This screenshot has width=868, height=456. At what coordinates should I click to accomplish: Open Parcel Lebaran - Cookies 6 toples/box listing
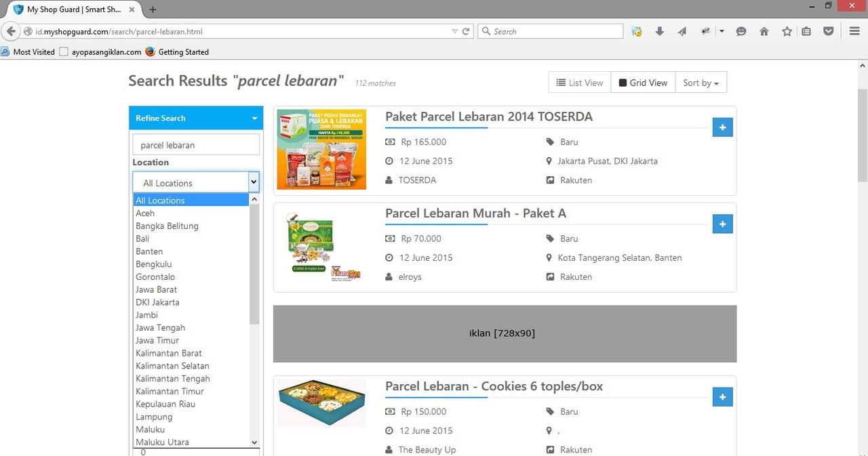pyautogui.click(x=494, y=386)
